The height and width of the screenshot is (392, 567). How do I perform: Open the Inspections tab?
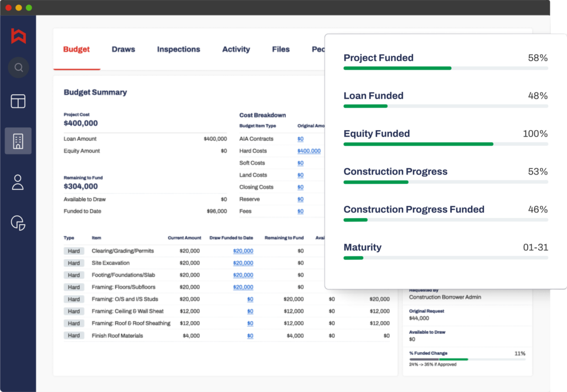pyautogui.click(x=178, y=49)
